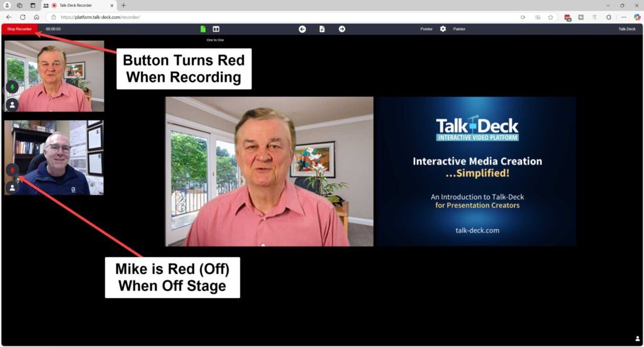Screen dimensions: 644x347
Task: Go back with the browser back arrow
Action: coord(9,17)
